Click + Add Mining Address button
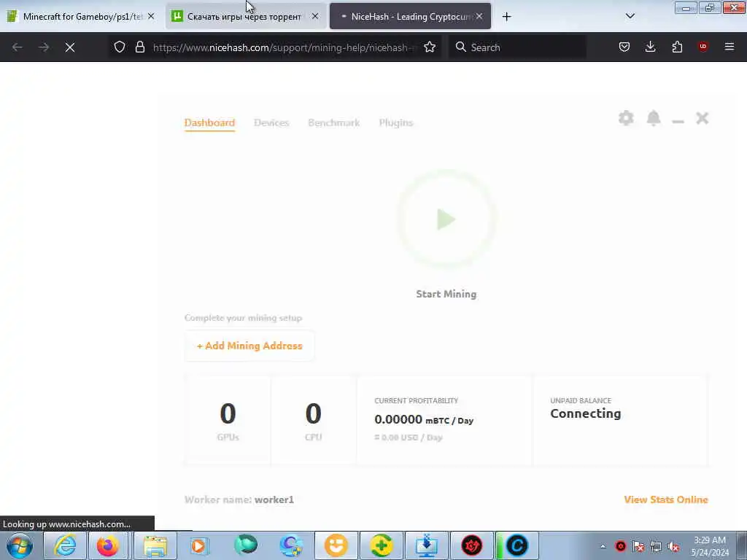The image size is (747, 560). 249,346
